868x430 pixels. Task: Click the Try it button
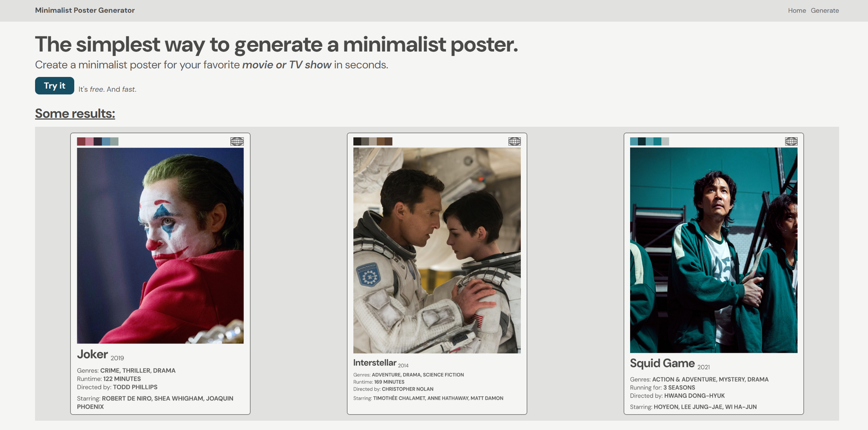[55, 86]
